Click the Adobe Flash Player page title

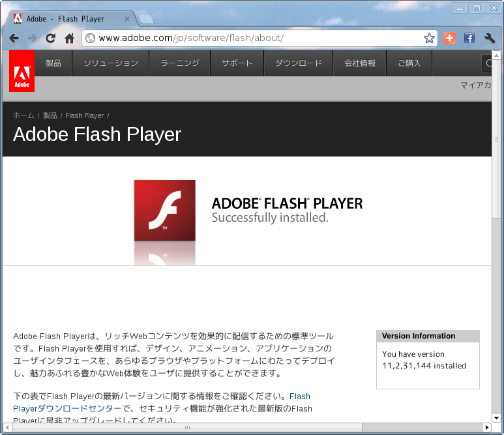click(x=97, y=134)
